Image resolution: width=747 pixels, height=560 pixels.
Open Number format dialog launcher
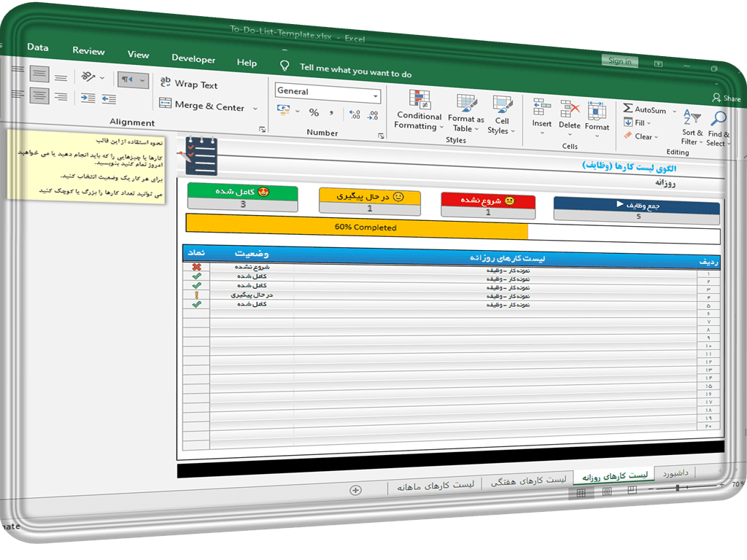(381, 136)
